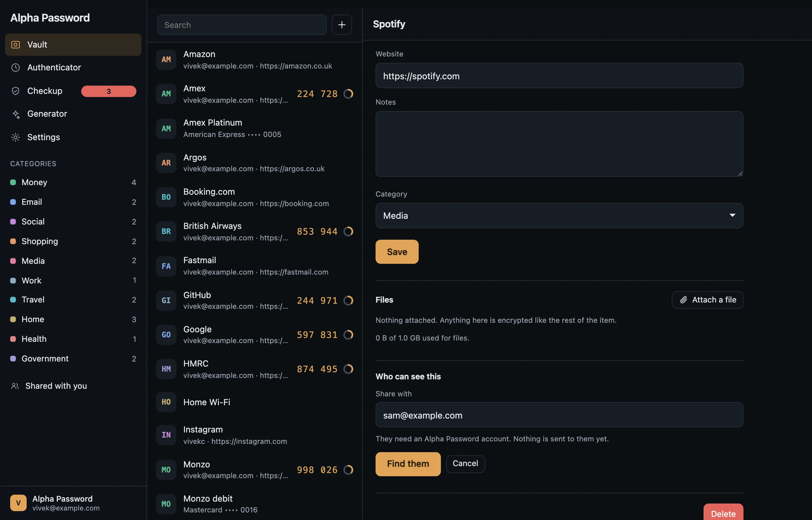This screenshot has height=520, width=812.
Task: Open the Booking.com item
Action: click(x=255, y=197)
